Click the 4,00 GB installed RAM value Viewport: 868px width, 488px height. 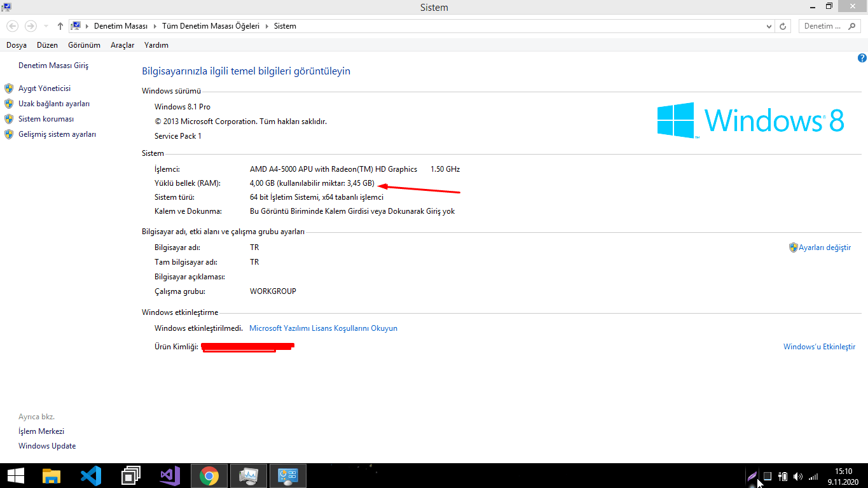[x=312, y=183]
